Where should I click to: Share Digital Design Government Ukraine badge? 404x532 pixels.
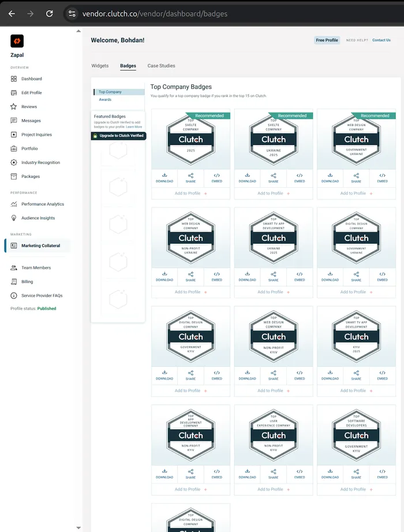tap(356, 277)
